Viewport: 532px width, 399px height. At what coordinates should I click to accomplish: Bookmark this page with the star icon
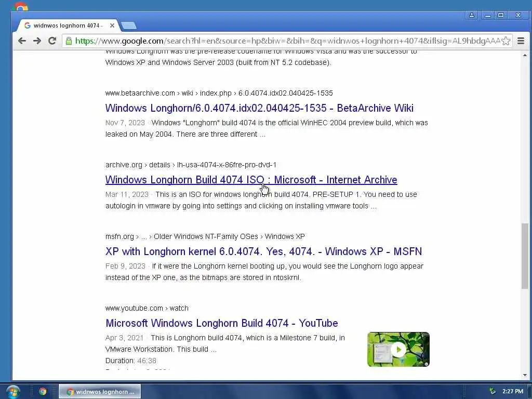506,41
